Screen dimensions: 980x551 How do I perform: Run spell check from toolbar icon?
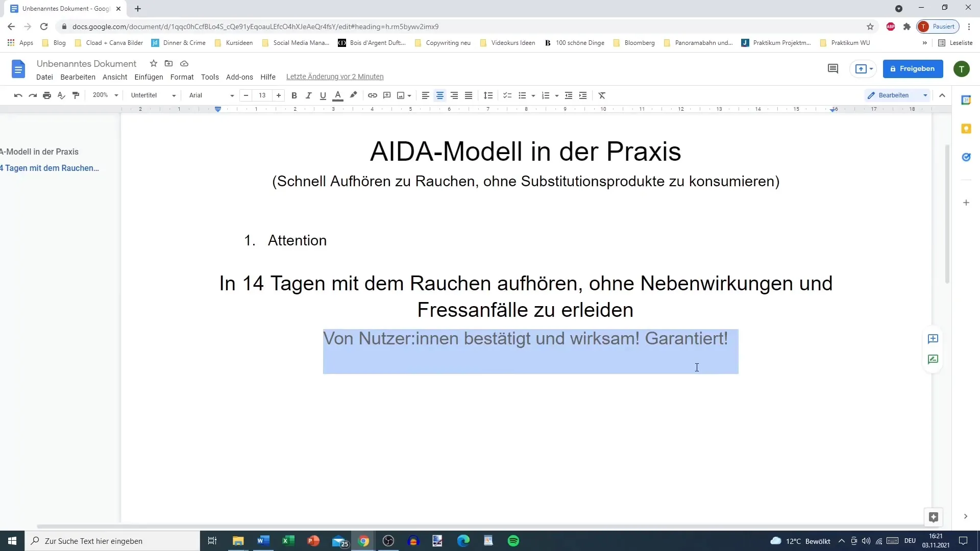(x=61, y=95)
